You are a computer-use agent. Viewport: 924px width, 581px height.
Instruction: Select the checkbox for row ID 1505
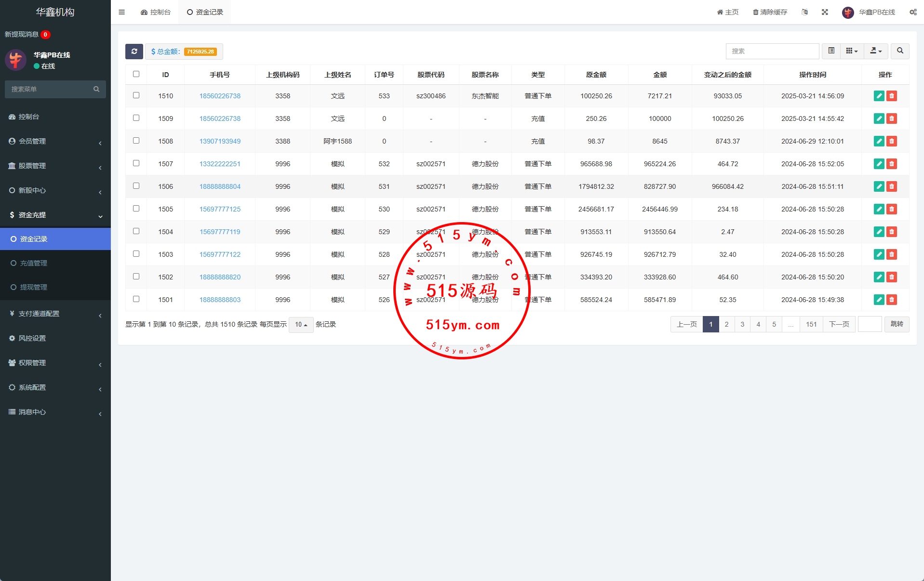click(x=136, y=209)
